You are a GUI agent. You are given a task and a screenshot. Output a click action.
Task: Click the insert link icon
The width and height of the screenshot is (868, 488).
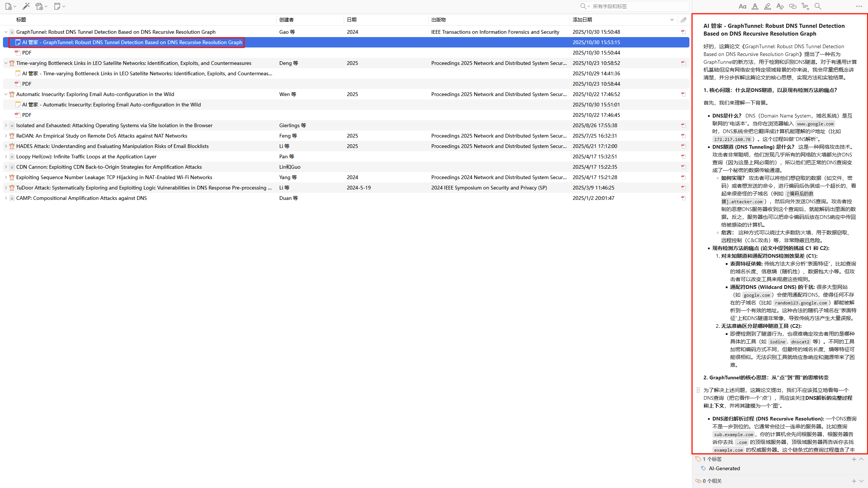(x=792, y=6)
